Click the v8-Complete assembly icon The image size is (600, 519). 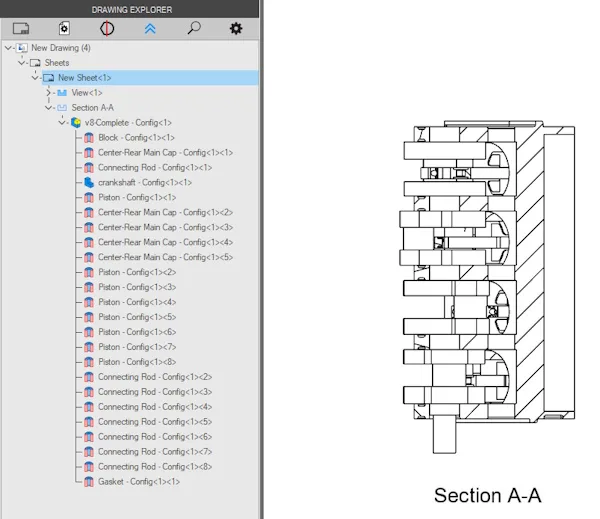[76, 123]
